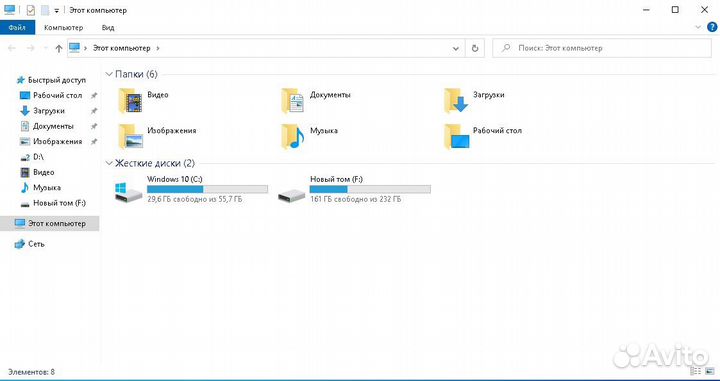Select the Новый том (F:) drive icon in main pane

point(292,195)
